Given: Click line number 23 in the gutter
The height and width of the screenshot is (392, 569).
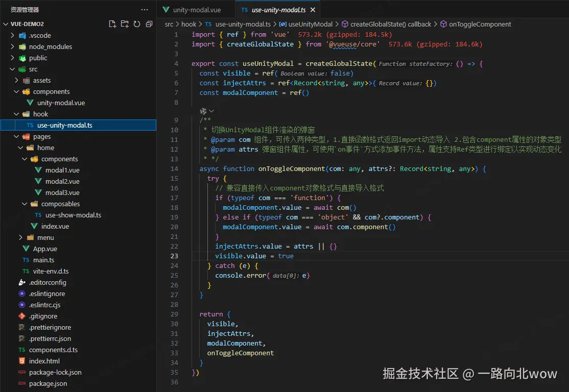Looking at the screenshot, I should coord(174,256).
